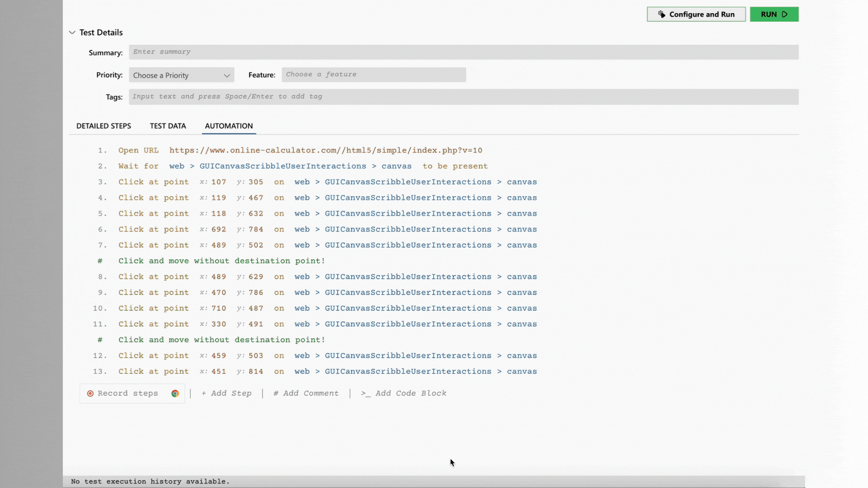Viewport: 868px width, 488px height.
Task: Click the plus icon to add a step
Action: pyautogui.click(x=204, y=393)
